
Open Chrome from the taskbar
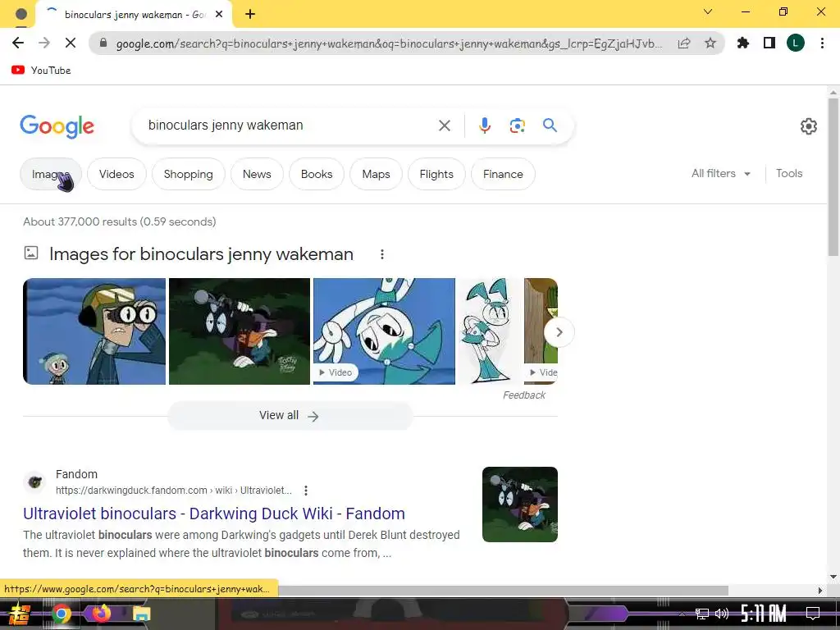point(61,614)
